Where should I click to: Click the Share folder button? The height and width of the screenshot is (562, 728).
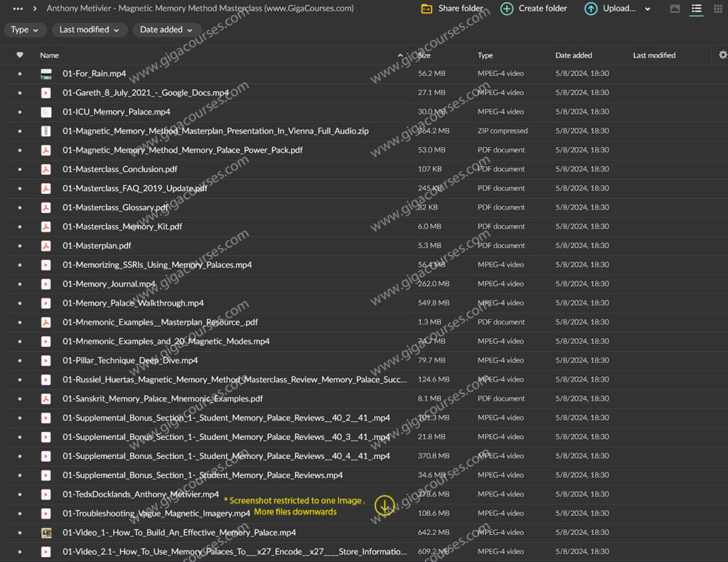click(x=451, y=9)
